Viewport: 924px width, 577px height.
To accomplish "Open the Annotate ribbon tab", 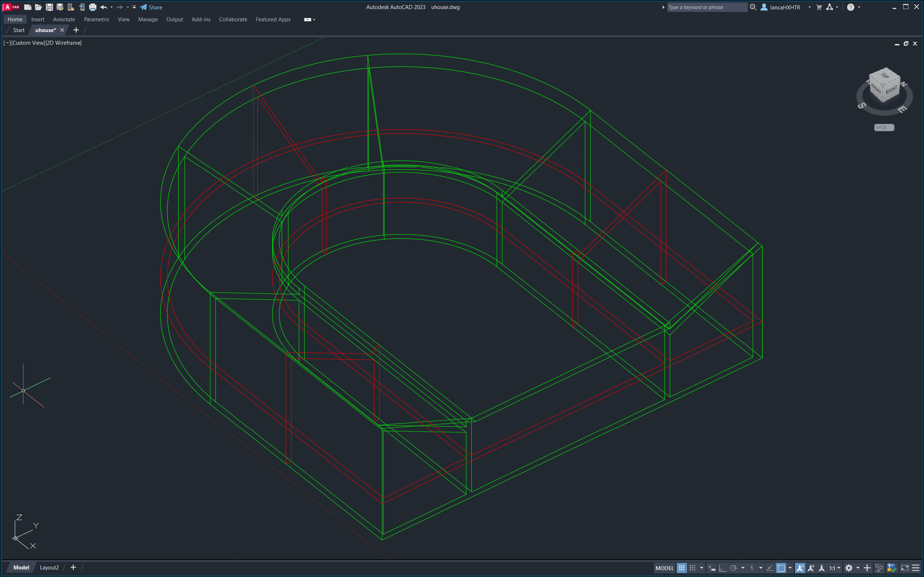I will pyautogui.click(x=64, y=19).
